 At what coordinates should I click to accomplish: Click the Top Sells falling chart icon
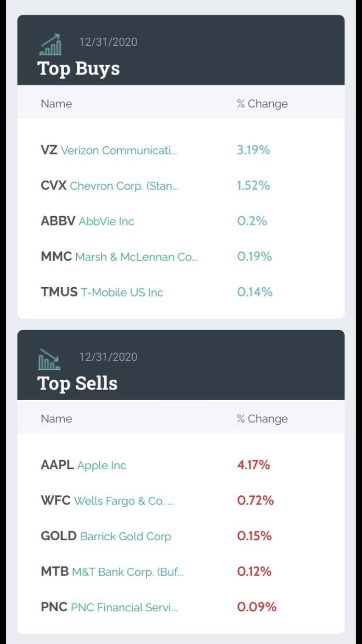[49, 360]
